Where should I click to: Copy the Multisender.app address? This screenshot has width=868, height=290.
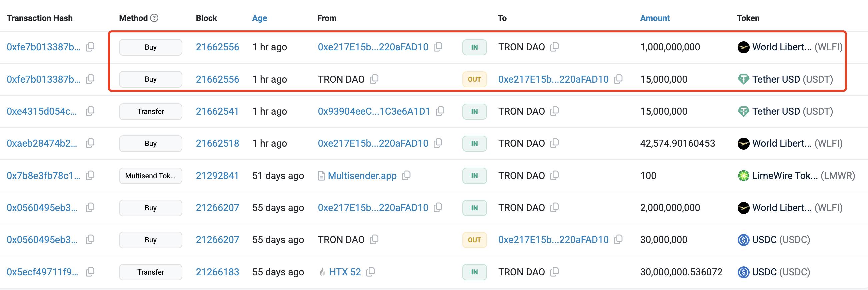pyautogui.click(x=406, y=175)
